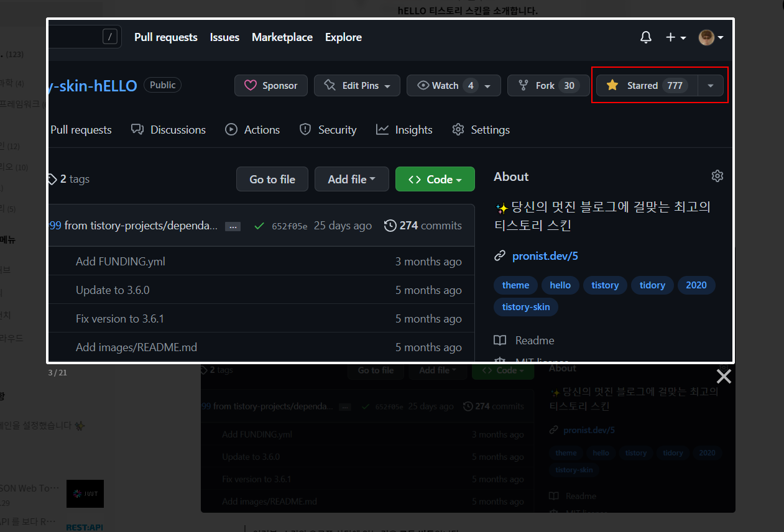Click the tags icon near 2 tags
This screenshot has width=784, height=532.
52,179
